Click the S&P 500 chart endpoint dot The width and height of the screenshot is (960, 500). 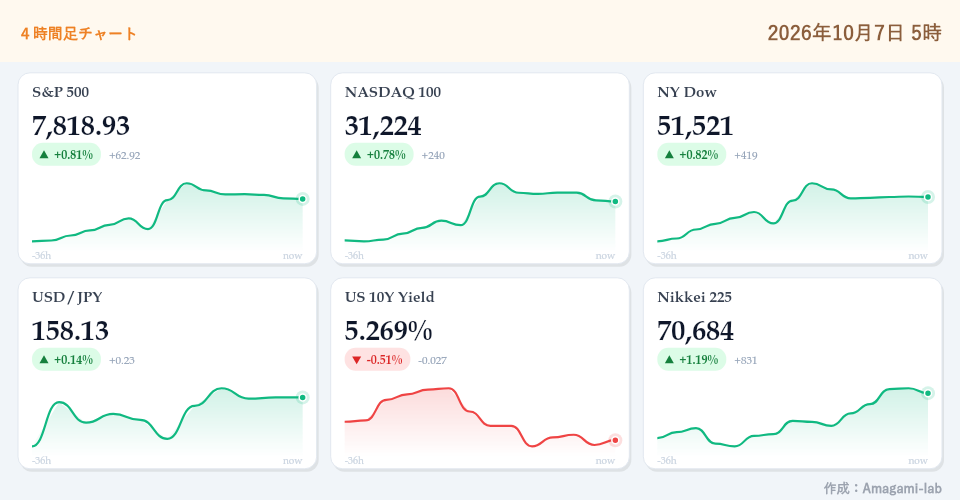(x=302, y=199)
